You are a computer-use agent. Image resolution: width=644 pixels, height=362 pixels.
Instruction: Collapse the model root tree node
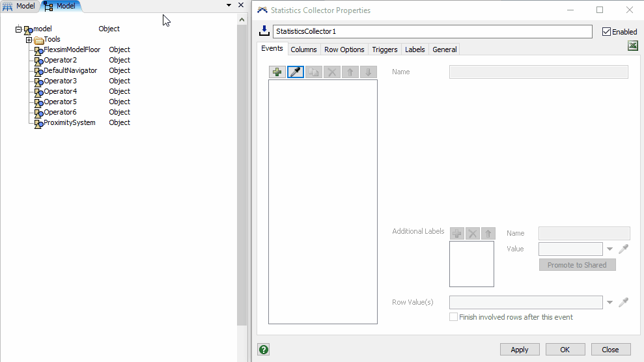pyautogui.click(x=18, y=29)
